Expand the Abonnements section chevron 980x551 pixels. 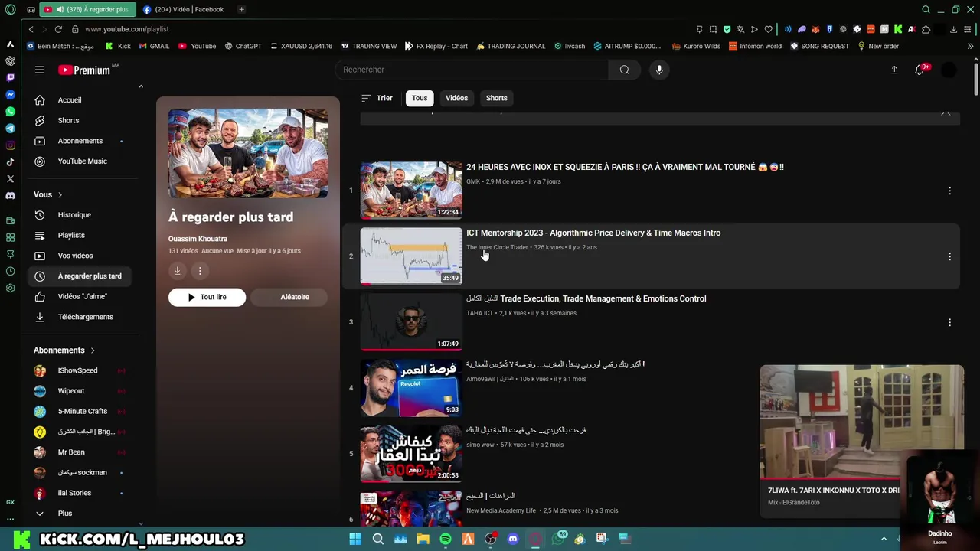(93, 350)
